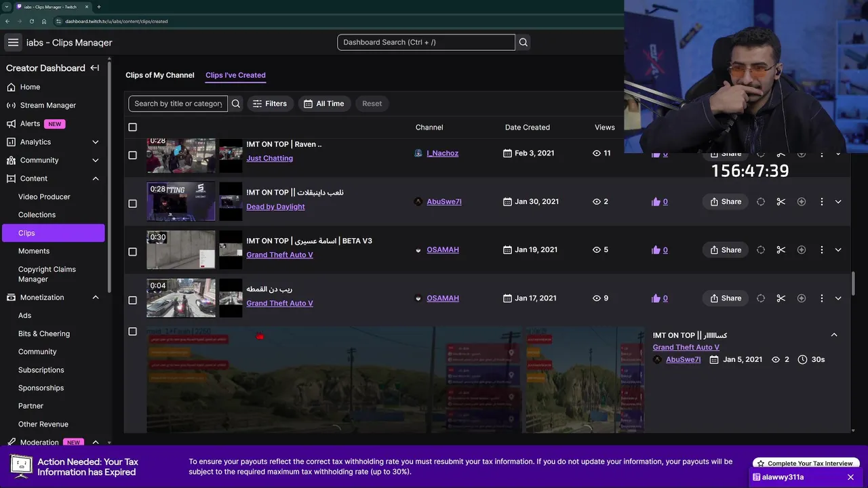
Task: Share the Dead by Daylight clip
Action: pos(726,201)
